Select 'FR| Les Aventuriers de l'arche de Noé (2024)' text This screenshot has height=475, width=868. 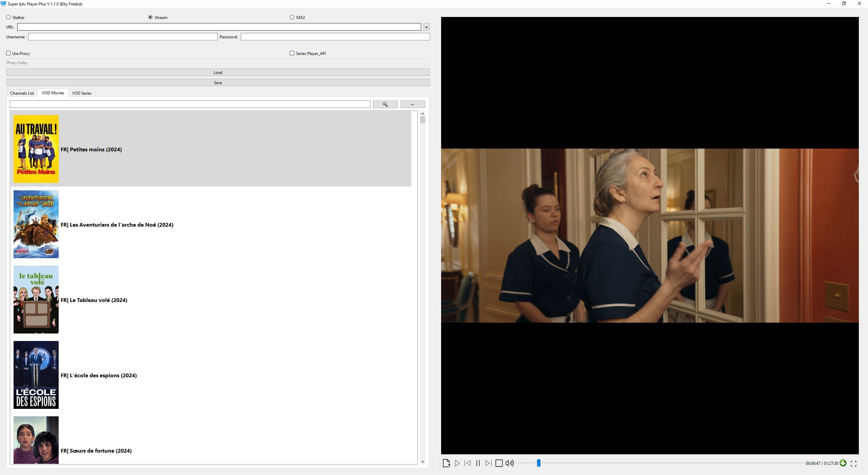click(x=117, y=225)
